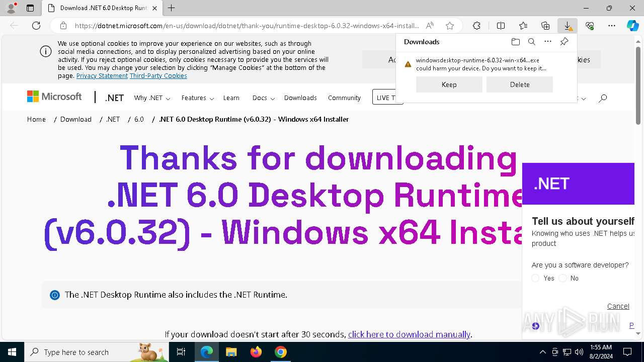Click the address bar URL field
The height and width of the screenshot is (362, 644).
tap(247, 26)
